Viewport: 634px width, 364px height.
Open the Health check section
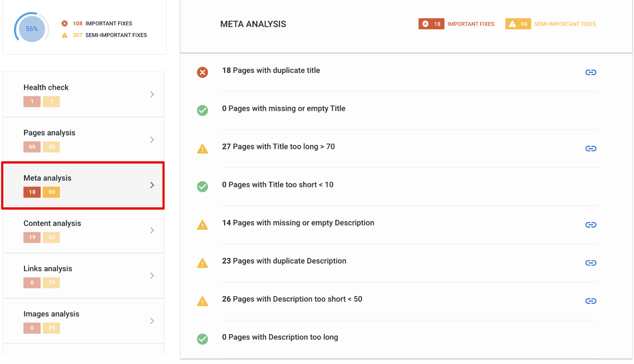coord(83,94)
